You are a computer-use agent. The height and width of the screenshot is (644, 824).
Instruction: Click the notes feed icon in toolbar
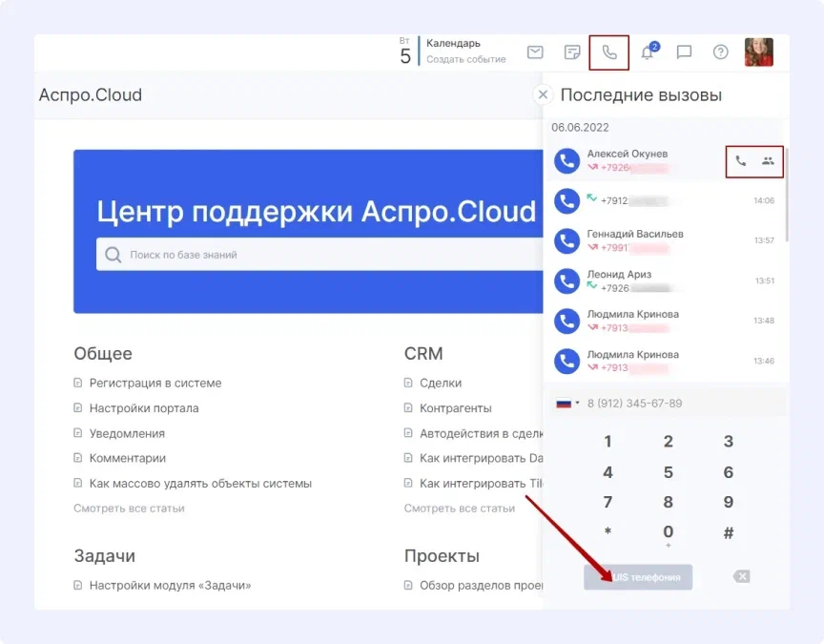pos(571,52)
